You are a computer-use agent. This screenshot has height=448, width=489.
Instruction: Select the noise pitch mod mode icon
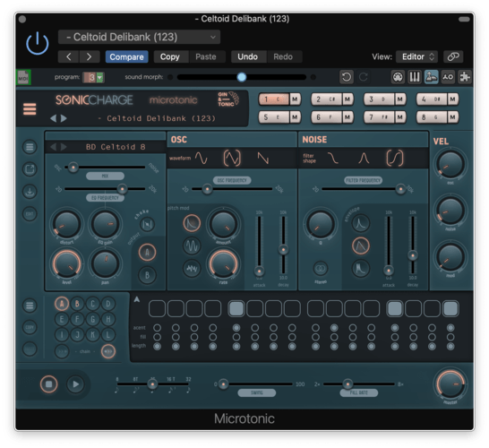(192, 268)
